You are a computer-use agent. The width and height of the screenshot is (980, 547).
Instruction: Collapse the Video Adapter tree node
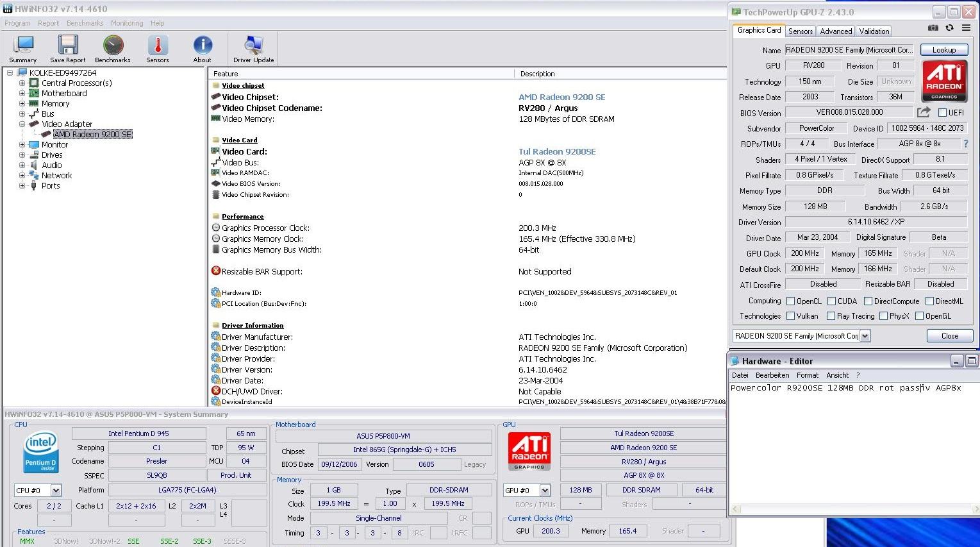22,124
